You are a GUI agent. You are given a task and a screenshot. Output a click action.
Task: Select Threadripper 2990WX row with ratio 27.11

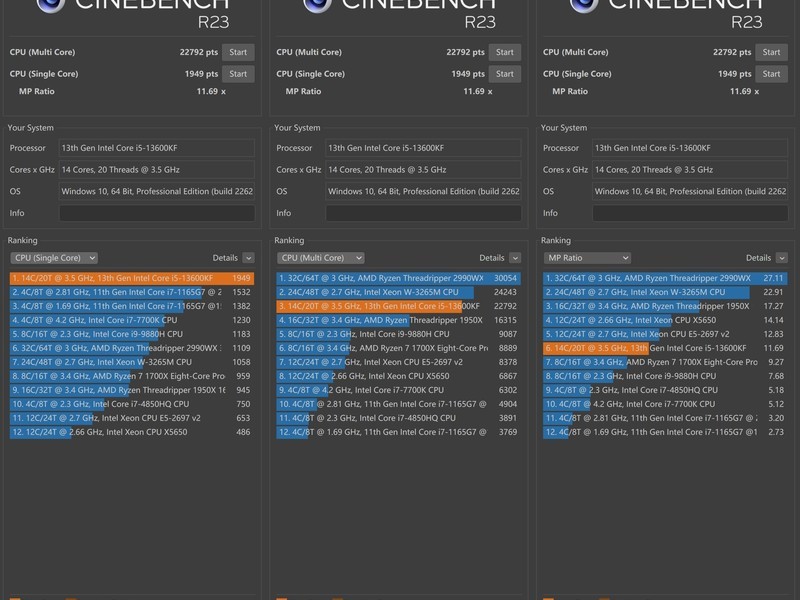click(665, 279)
